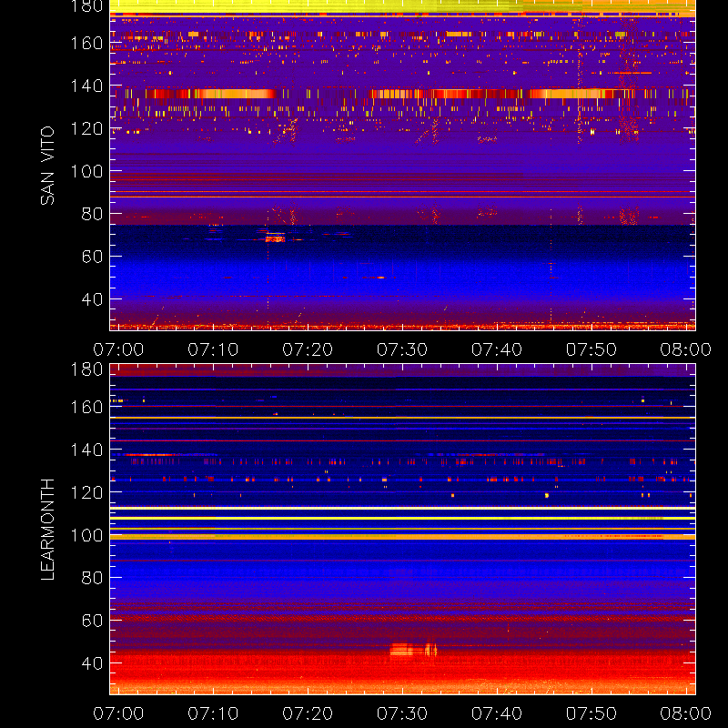Pick the 140 frequency label on Learmonth plot
The width and height of the screenshot is (728, 728).
click(86, 450)
